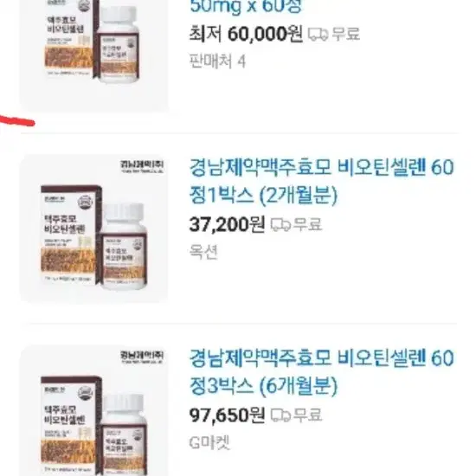
Task: Open the 3박스 product thumbnail image
Action: (x=94, y=410)
